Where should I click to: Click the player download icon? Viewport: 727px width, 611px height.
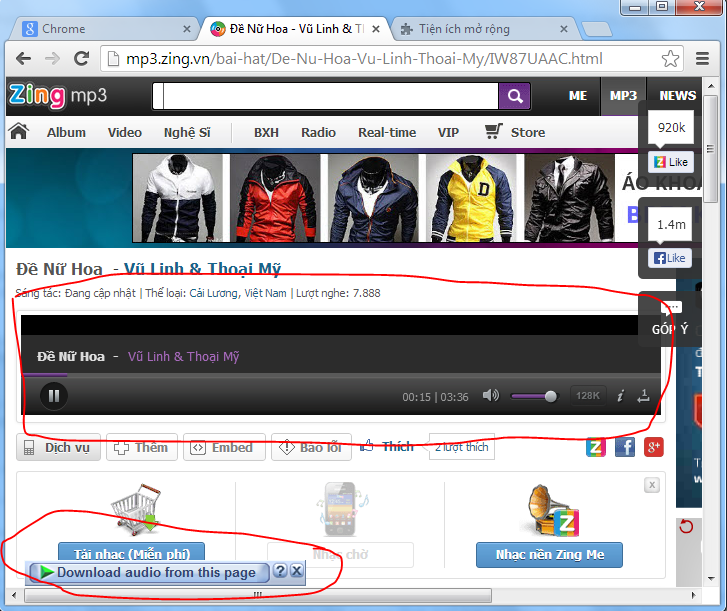click(x=644, y=395)
